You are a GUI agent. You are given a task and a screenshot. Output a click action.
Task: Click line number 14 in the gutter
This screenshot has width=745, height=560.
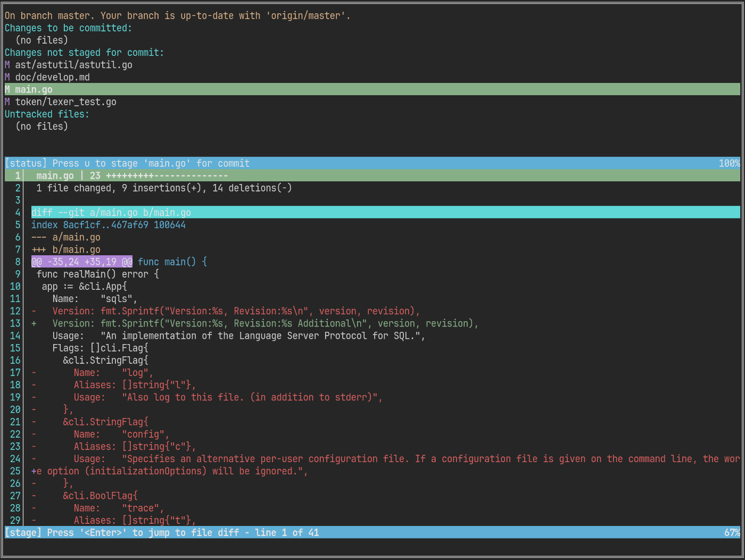click(x=15, y=336)
